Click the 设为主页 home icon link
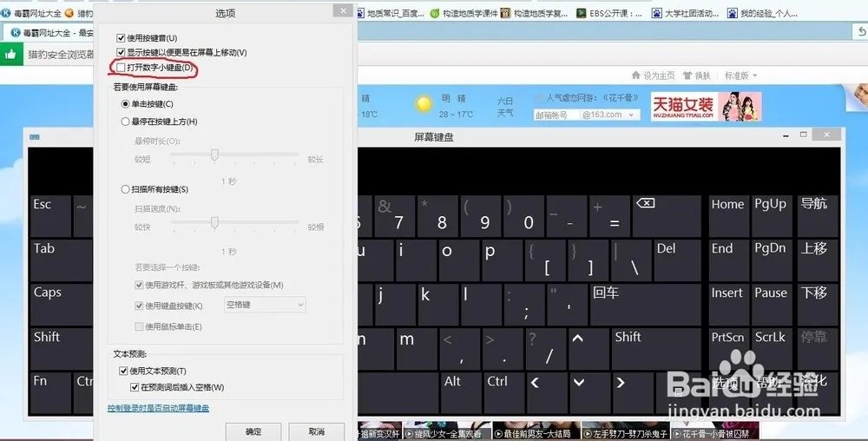The width and height of the screenshot is (868, 441). (x=654, y=76)
